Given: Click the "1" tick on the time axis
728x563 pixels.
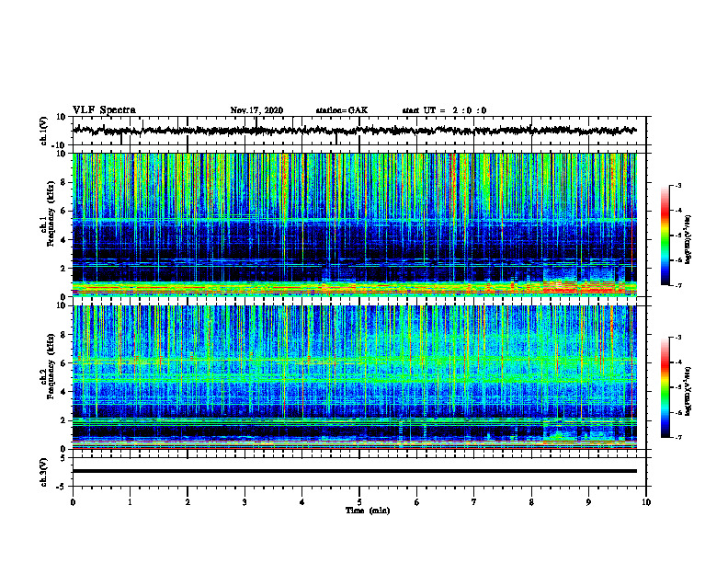Looking at the screenshot, I should pyautogui.click(x=130, y=502).
